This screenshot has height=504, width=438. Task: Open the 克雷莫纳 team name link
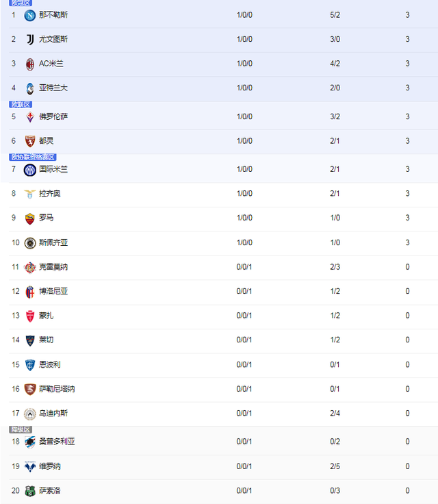[x=53, y=267]
